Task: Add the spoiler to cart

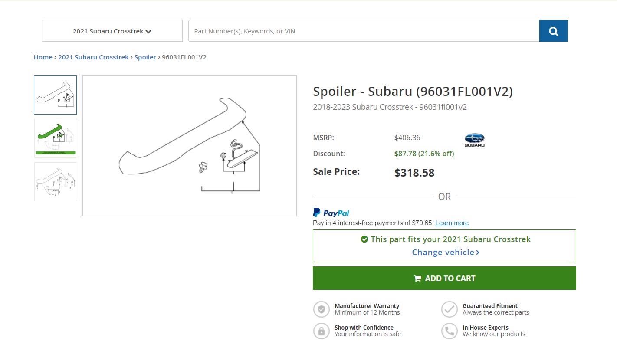Action: pyautogui.click(x=444, y=278)
